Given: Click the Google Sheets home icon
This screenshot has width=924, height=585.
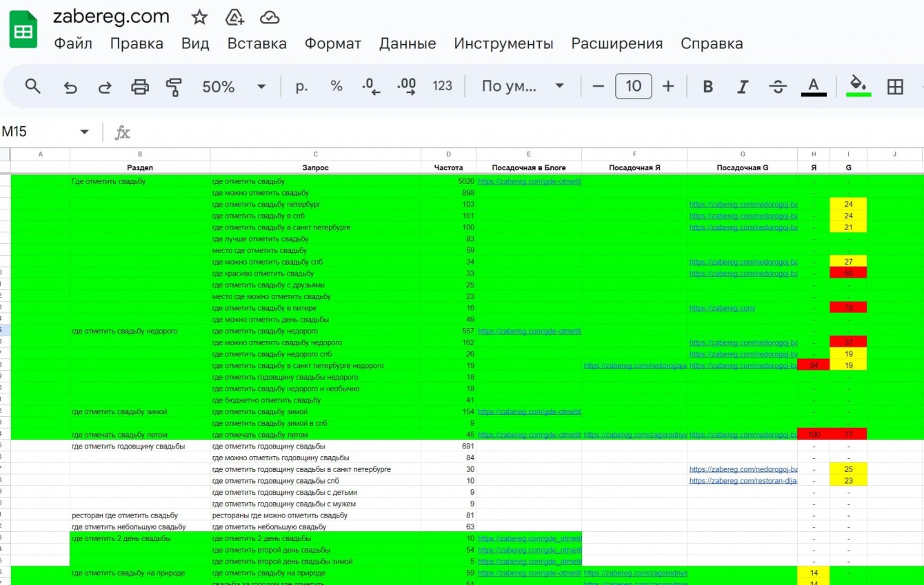Looking at the screenshot, I should tap(23, 30).
